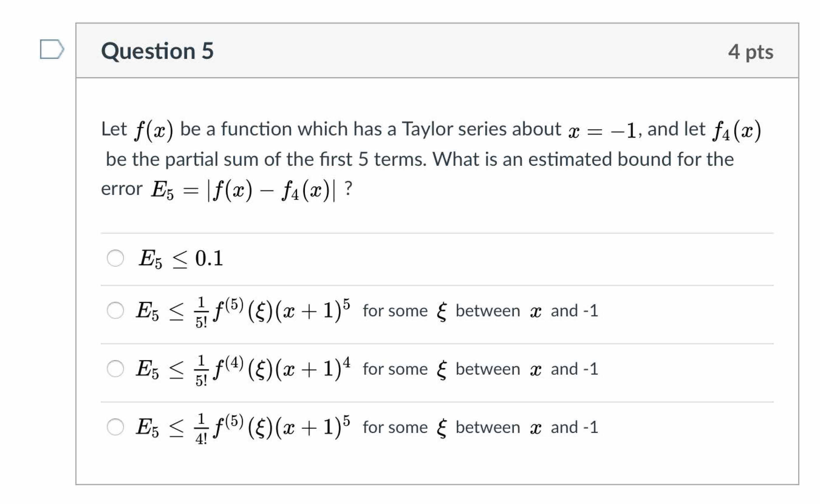Click the phrase 'for some ξ between x and -1'
820x504 pixels.
click(x=480, y=311)
